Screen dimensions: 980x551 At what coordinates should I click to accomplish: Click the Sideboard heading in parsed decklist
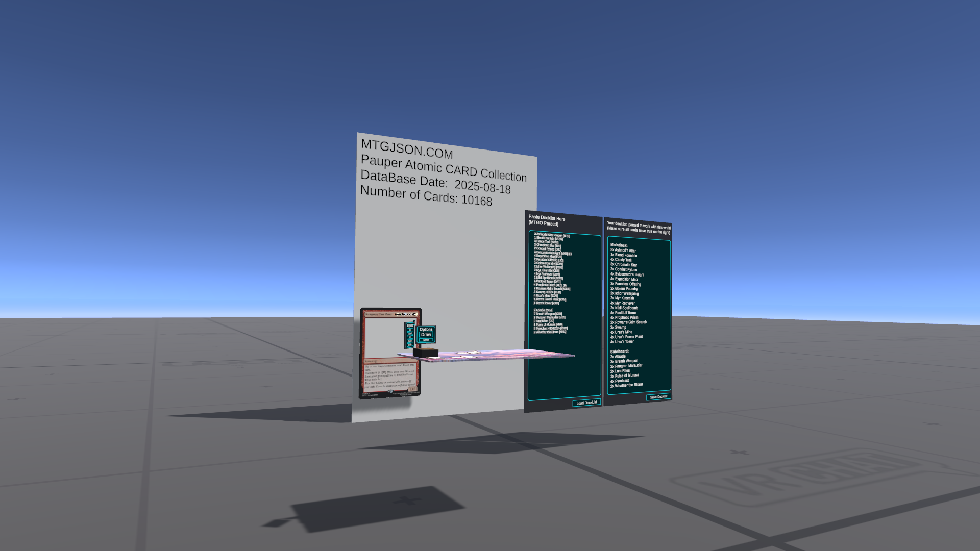point(619,352)
